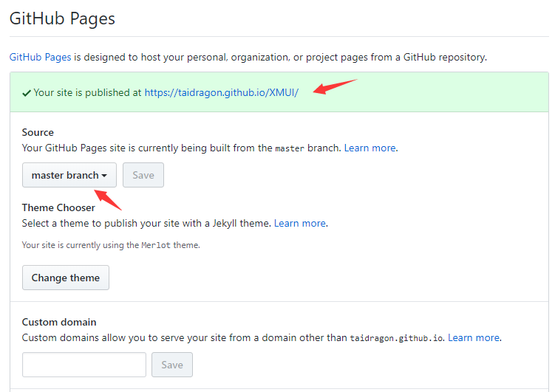Expand the master branch source dropdown

click(69, 175)
